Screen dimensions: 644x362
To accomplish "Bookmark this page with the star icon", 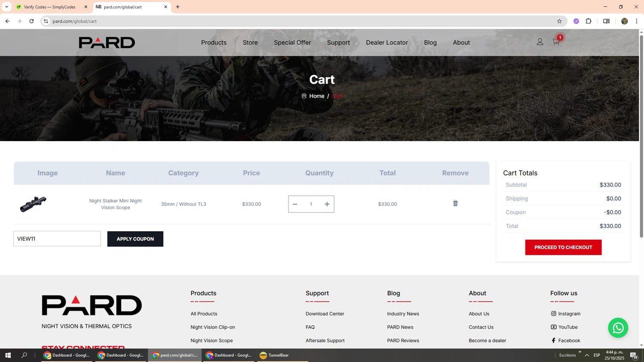I will [x=559, y=21].
